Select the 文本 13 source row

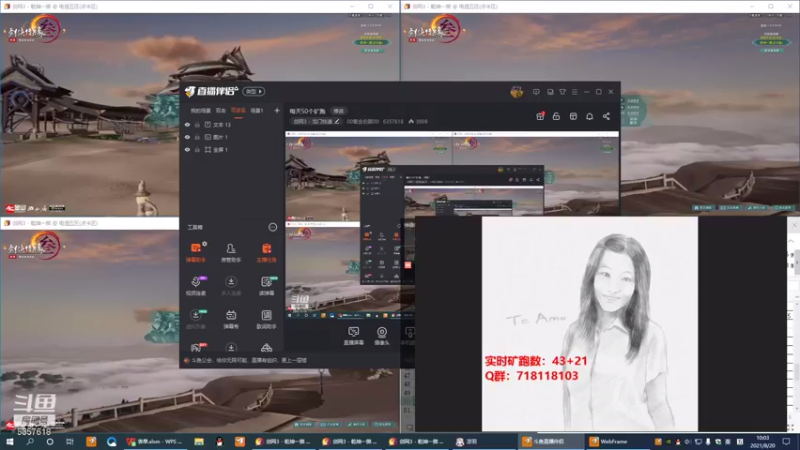[x=232, y=124]
